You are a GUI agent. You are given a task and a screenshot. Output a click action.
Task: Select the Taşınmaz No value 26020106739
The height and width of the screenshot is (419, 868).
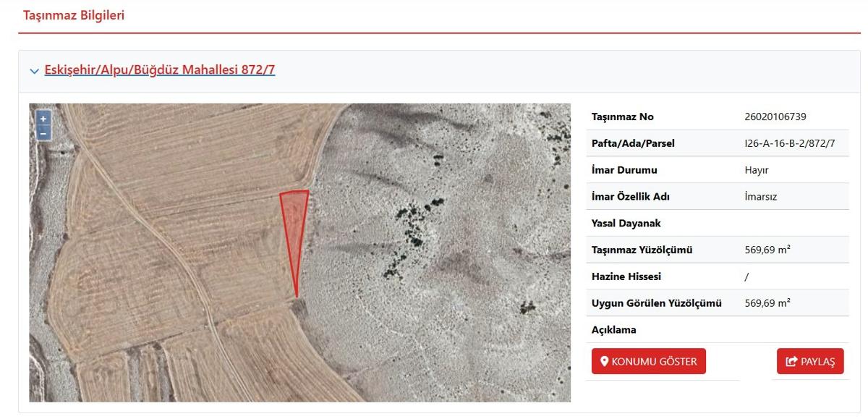(775, 117)
